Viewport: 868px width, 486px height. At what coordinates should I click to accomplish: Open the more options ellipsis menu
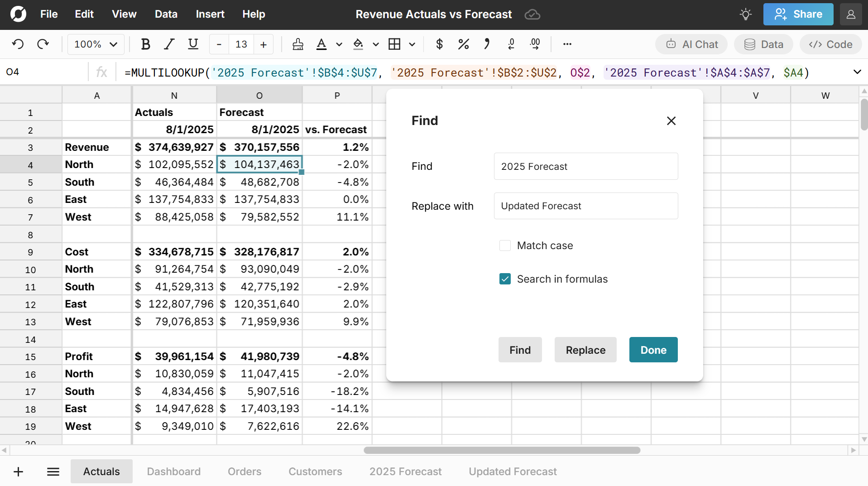[567, 44]
